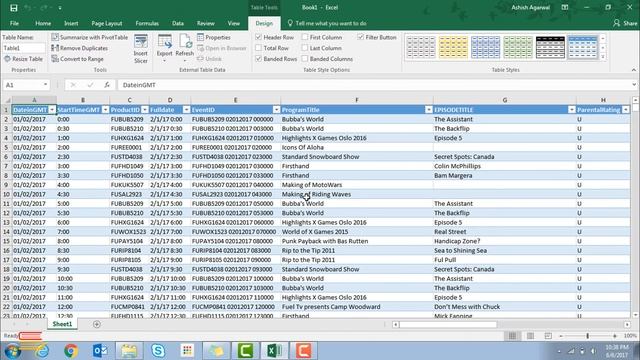Toggle Header Row checkbox
Image resolution: width=640 pixels, height=360 pixels.
(258, 37)
